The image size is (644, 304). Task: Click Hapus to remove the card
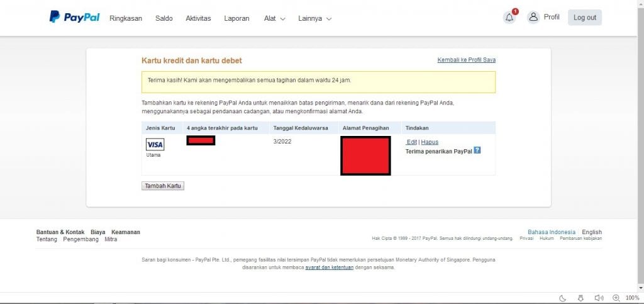[x=430, y=142]
